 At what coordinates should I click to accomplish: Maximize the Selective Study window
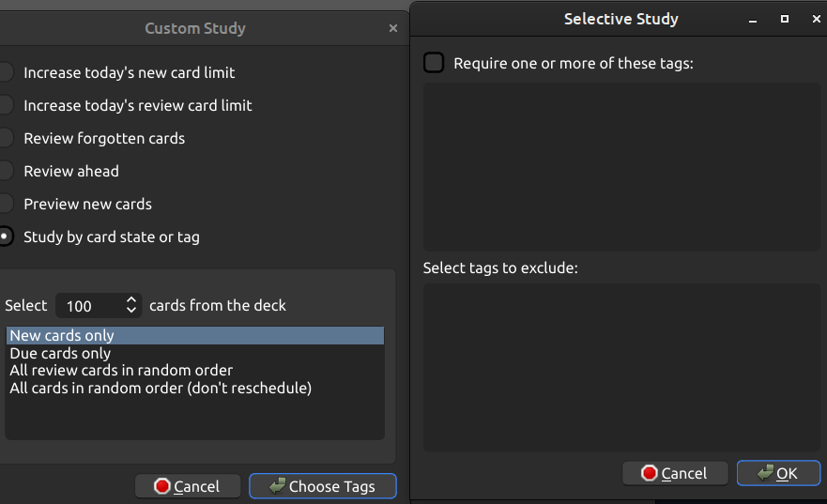pos(785,19)
